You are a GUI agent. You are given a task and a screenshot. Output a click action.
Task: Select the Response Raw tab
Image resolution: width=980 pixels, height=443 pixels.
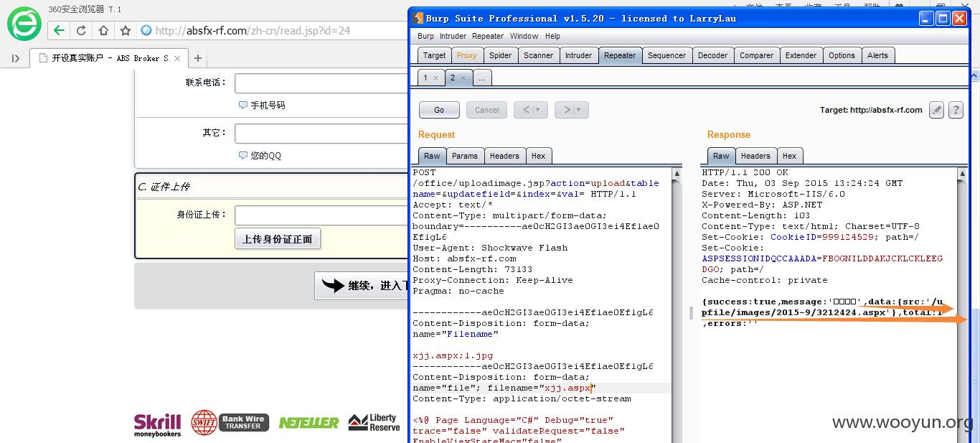click(x=721, y=156)
